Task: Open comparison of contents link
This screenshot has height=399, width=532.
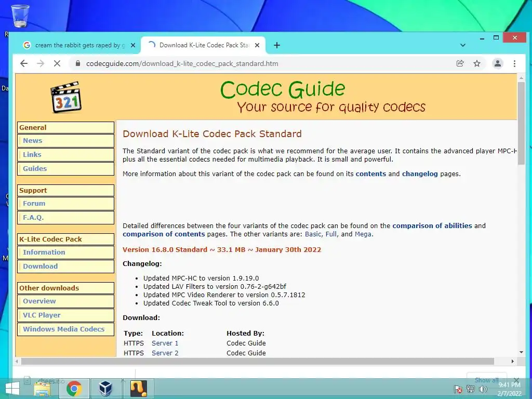Action: tap(164, 234)
